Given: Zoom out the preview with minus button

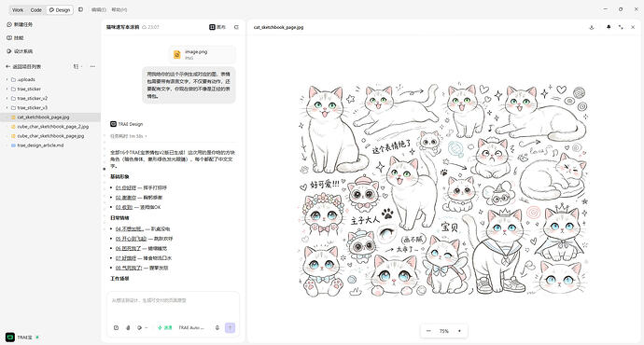Looking at the screenshot, I should (x=428, y=331).
